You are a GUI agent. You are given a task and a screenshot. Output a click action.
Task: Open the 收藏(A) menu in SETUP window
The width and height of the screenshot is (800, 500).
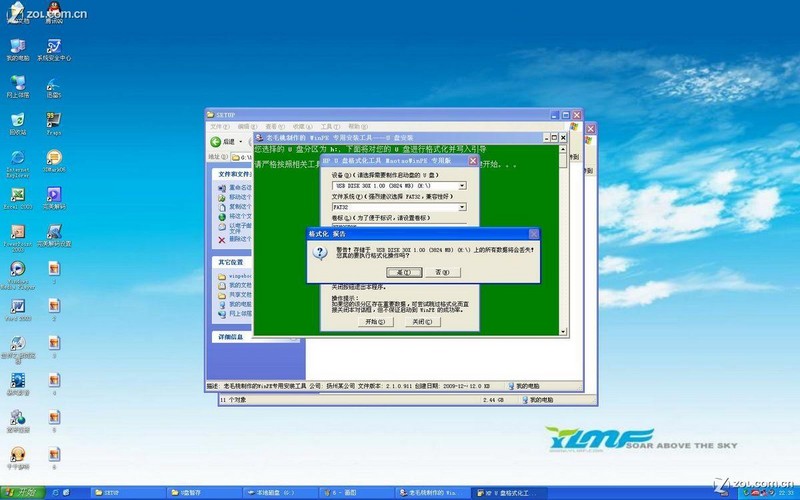coord(303,127)
